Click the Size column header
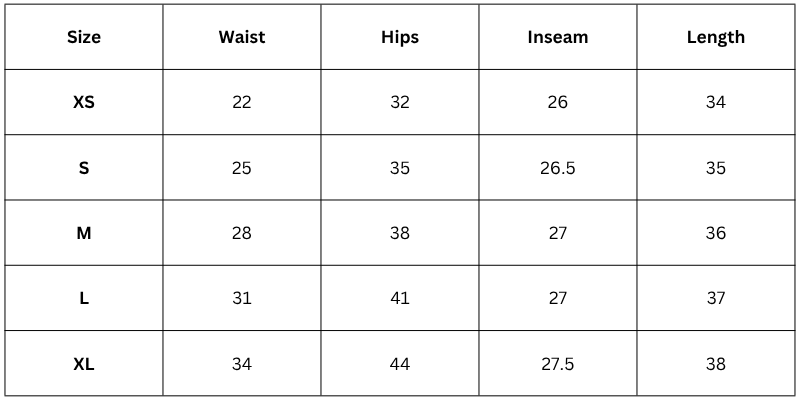This screenshot has height=400, width=800. click(x=84, y=38)
